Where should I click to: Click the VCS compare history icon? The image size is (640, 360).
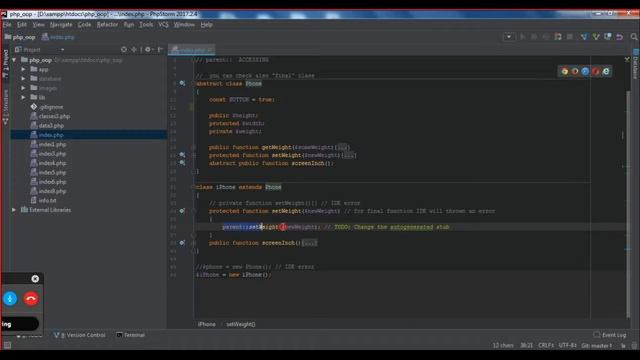608,37
